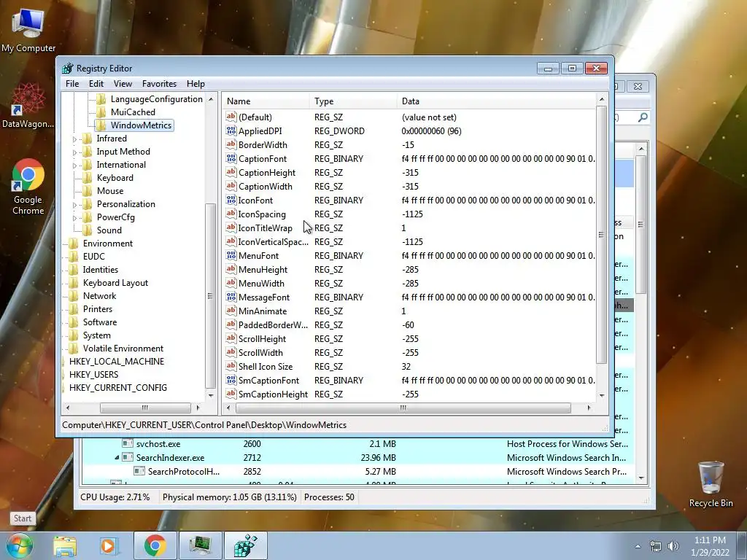Expand the PowerCfg key
The image size is (747, 560).
[x=74, y=218]
